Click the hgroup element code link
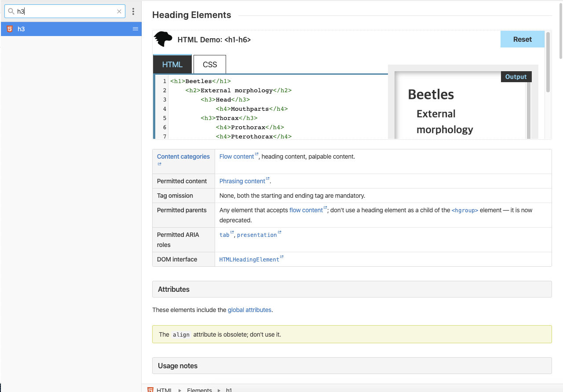 coord(465,211)
